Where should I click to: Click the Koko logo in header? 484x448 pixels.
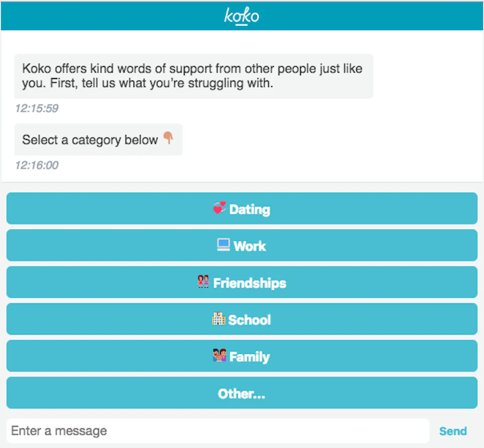pos(241,16)
